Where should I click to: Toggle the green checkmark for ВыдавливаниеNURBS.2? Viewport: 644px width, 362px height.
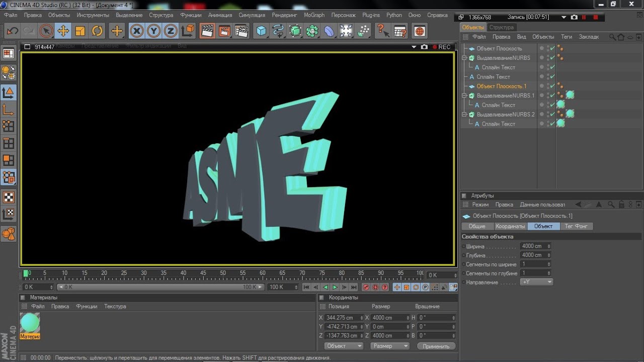click(552, 115)
